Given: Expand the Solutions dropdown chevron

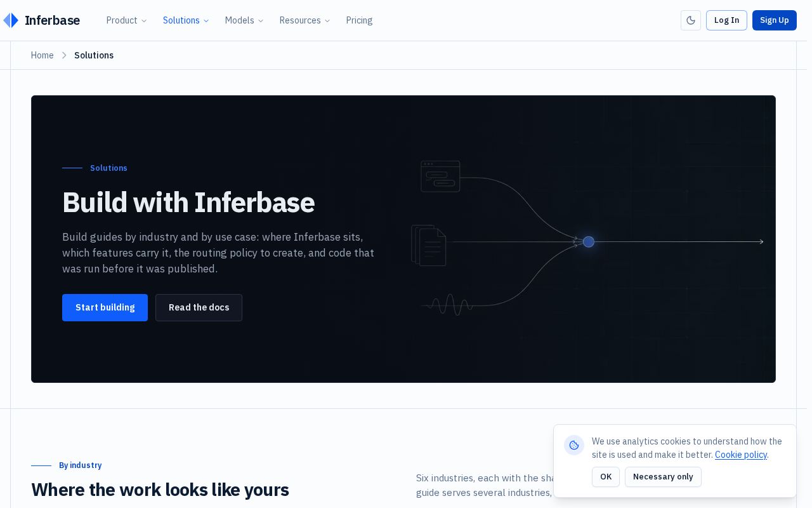Looking at the screenshot, I should coord(206,21).
